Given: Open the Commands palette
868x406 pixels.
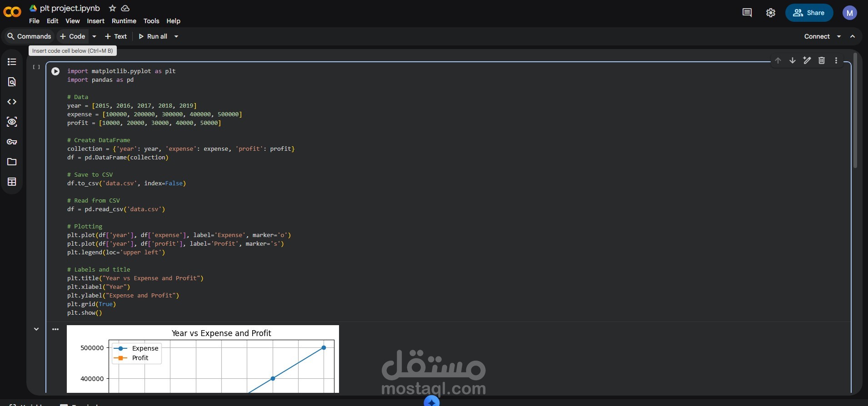Looking at the screenshot, I should click(29, 36).
